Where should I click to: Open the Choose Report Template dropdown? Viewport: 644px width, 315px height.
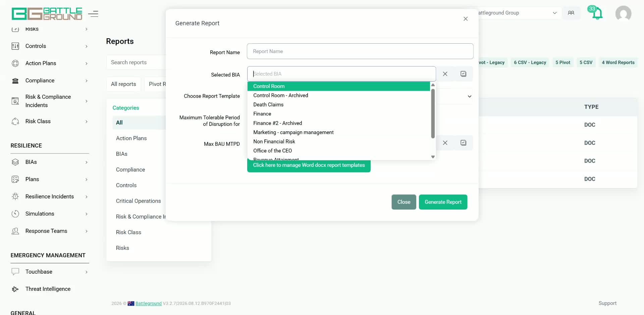coord(470,96)
